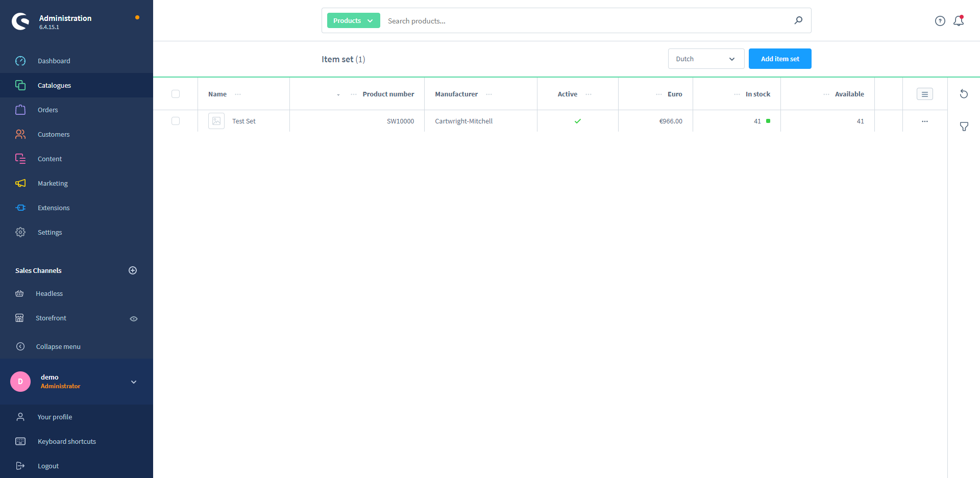Open the Catalogues menu

[77, 85]
